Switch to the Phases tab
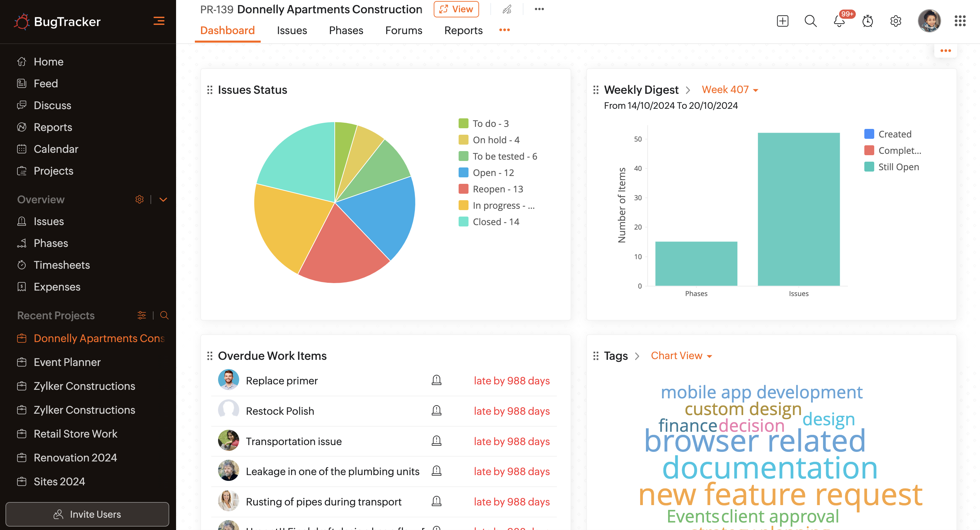980x530 pixels. tap(346, 30)
